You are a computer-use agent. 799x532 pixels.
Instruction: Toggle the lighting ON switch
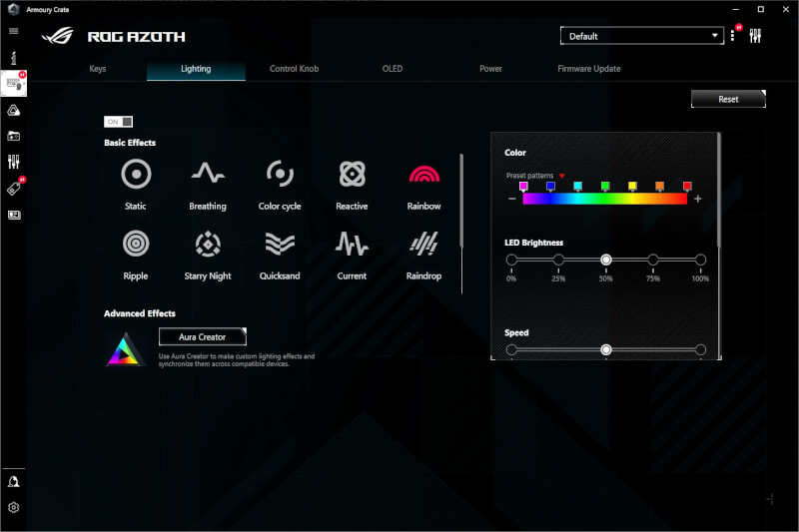(x=118, y=122)
